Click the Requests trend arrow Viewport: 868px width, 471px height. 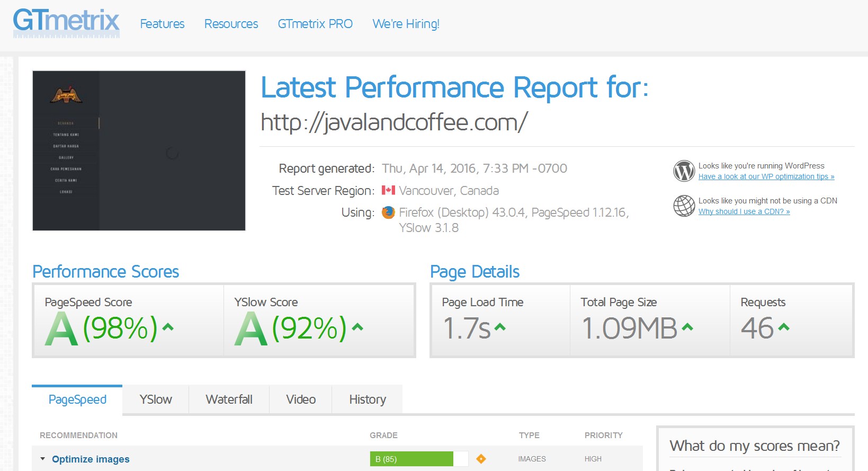click(x=784, y=327)
